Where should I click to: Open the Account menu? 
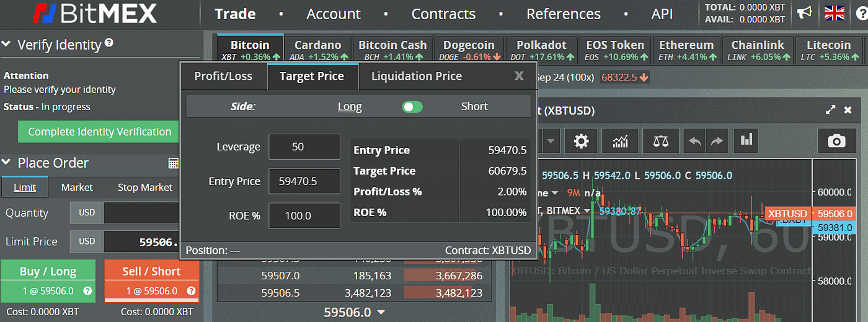pos(334,14)
